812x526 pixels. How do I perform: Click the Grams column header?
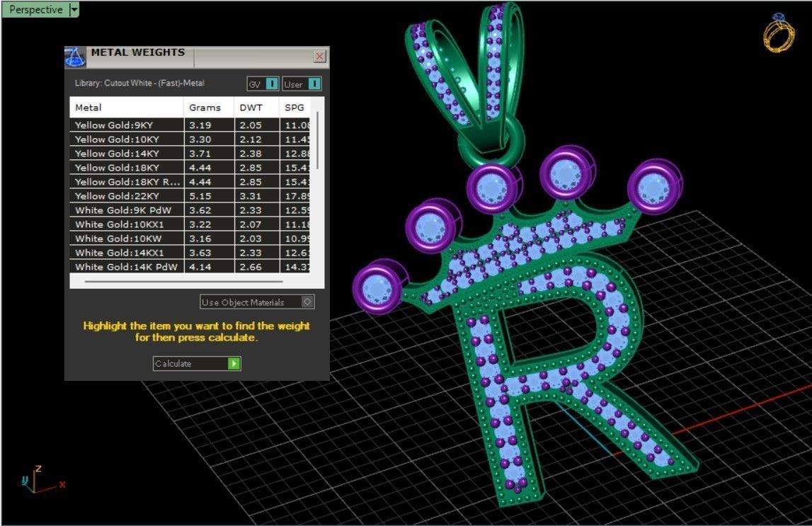(210, 108)
